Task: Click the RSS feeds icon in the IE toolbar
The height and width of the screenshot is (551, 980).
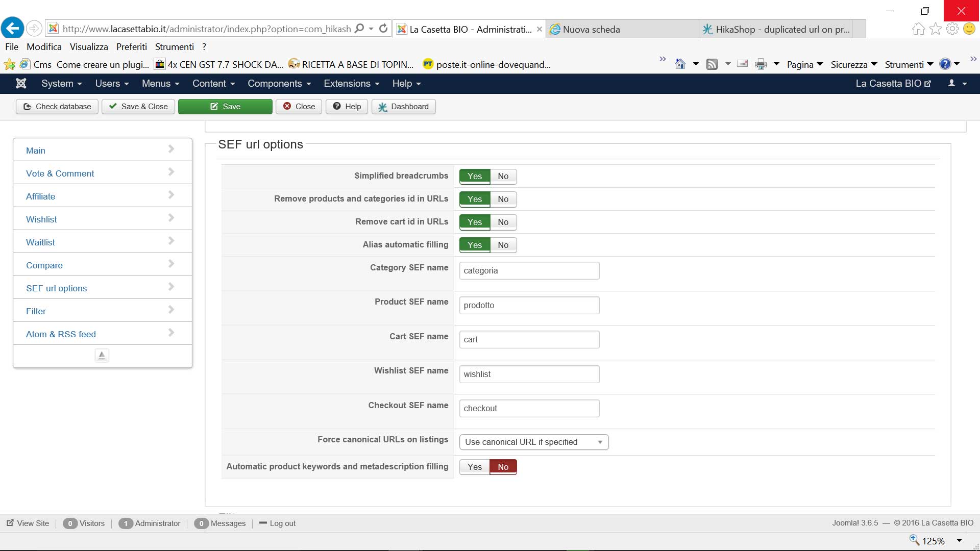Action: [x=712, y=64]
